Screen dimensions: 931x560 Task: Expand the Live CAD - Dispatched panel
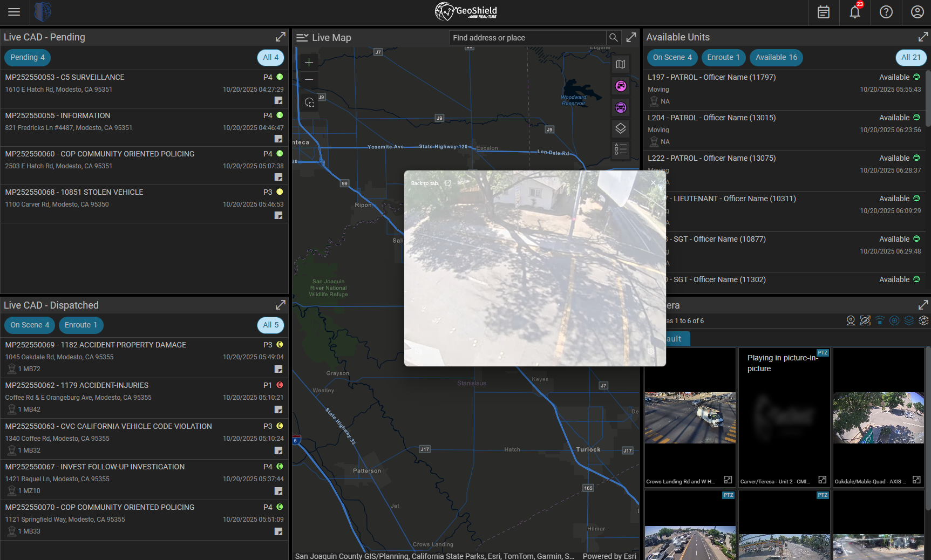click(x=280, y=305)
